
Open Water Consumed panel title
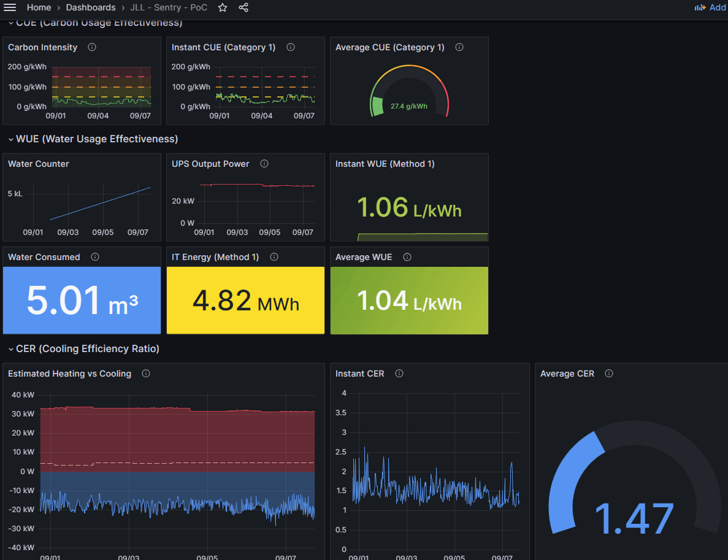tap(44, 257)
